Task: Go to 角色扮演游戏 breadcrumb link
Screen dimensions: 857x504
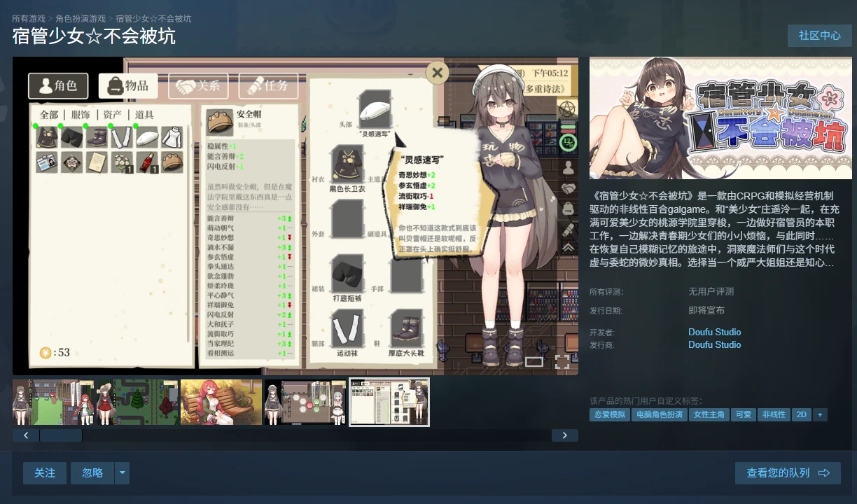Action: point(81,18)
